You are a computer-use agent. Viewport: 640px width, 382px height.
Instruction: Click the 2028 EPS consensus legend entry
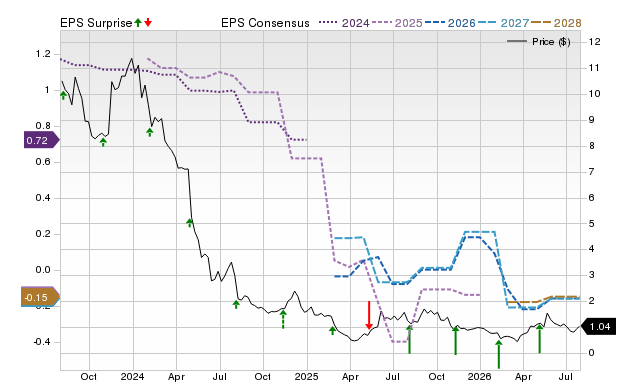pos(556,23)
